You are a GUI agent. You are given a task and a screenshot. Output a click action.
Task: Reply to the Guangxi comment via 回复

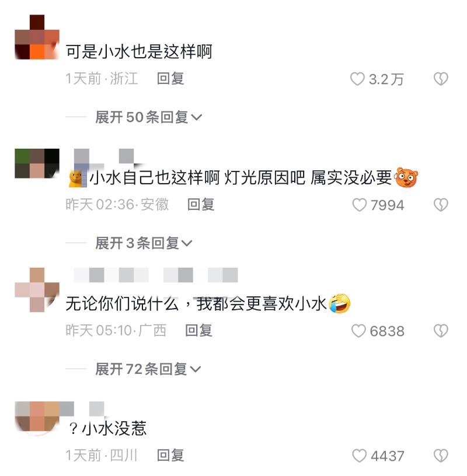pos(198,330)
